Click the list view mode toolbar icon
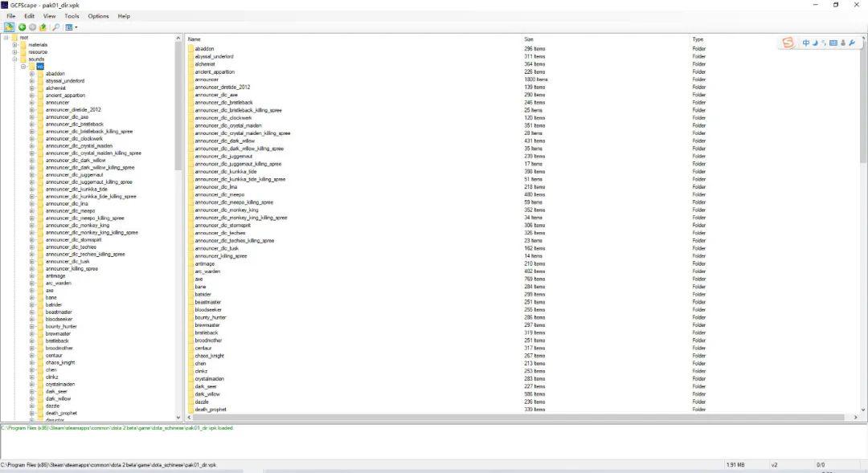The image size is (868, 473). (x=68, y=27)
